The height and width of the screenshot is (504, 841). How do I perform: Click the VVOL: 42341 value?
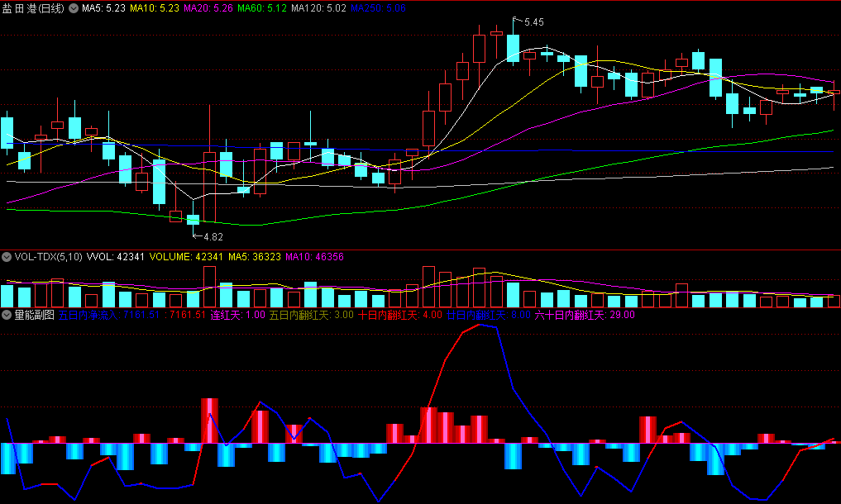coord(116,257)
